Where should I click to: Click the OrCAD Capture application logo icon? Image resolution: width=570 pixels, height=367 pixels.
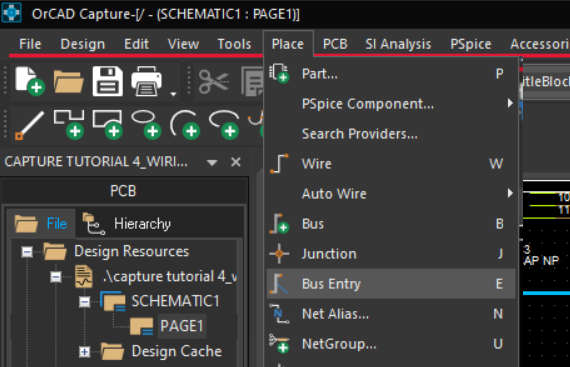pyautogui.click(x=12, y=12)
